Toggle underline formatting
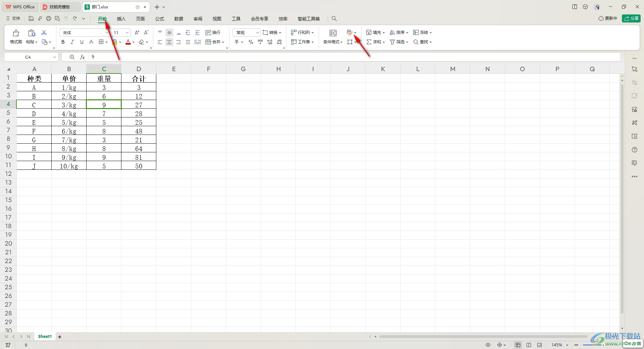The height and width of the screenshot is (349, 644). [82, 42]
